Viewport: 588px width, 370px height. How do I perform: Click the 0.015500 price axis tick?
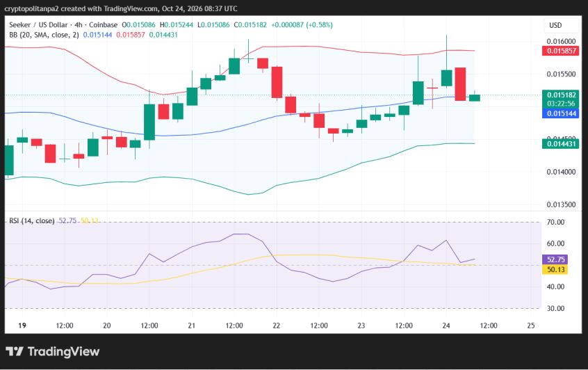point(561,74)
